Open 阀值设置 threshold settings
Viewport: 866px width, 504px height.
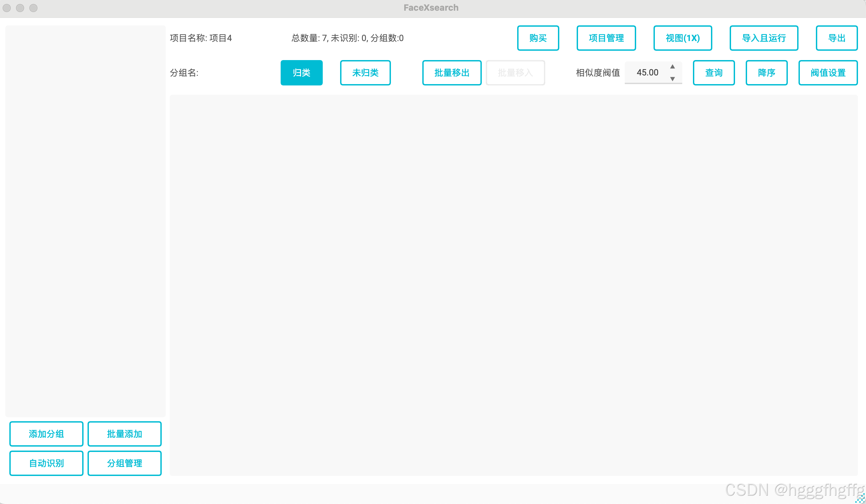click(828, 73)
